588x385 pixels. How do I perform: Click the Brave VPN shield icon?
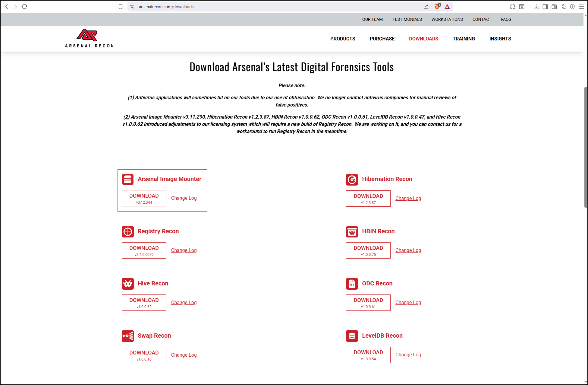coord(572,7)
